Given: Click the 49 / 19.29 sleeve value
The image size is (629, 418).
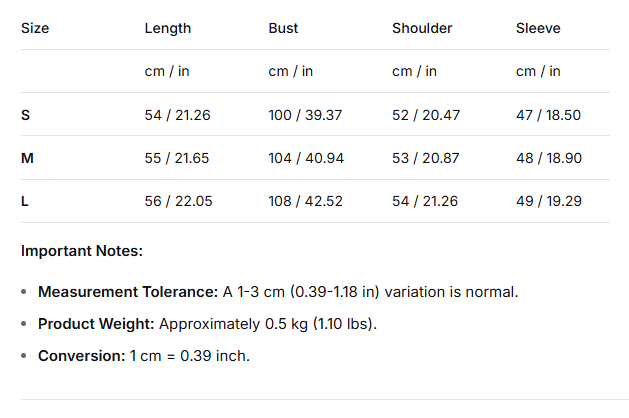Looking at the screenshot, I should point(548,201).
